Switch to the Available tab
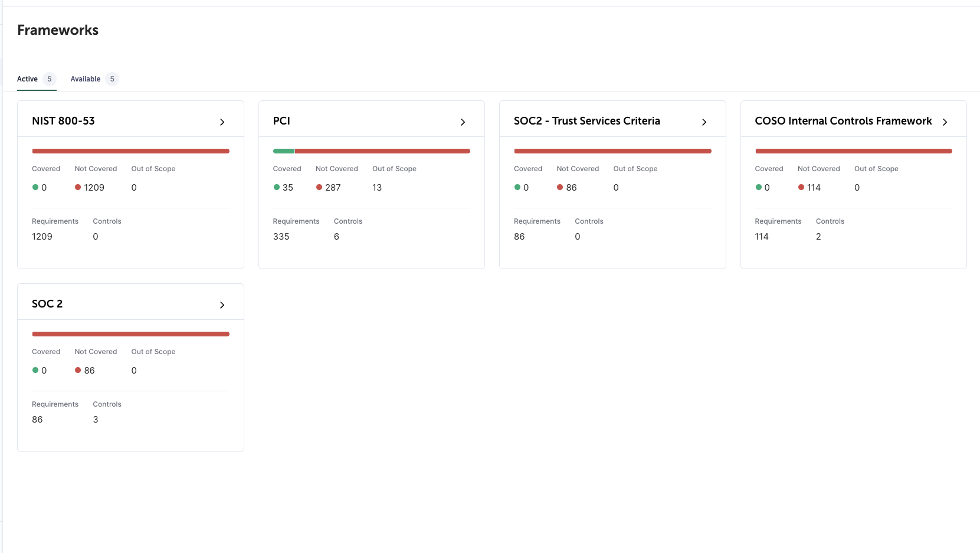 [x=86, y=79]
